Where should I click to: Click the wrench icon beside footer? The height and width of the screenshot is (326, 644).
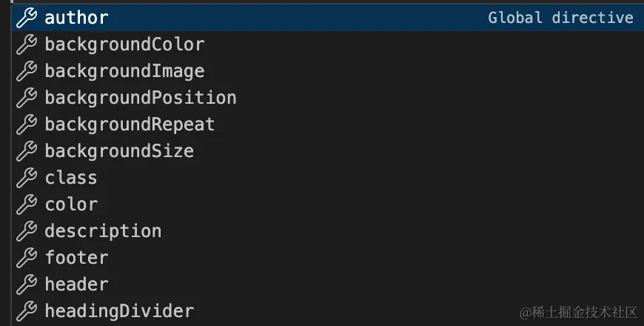pos(26,258)
